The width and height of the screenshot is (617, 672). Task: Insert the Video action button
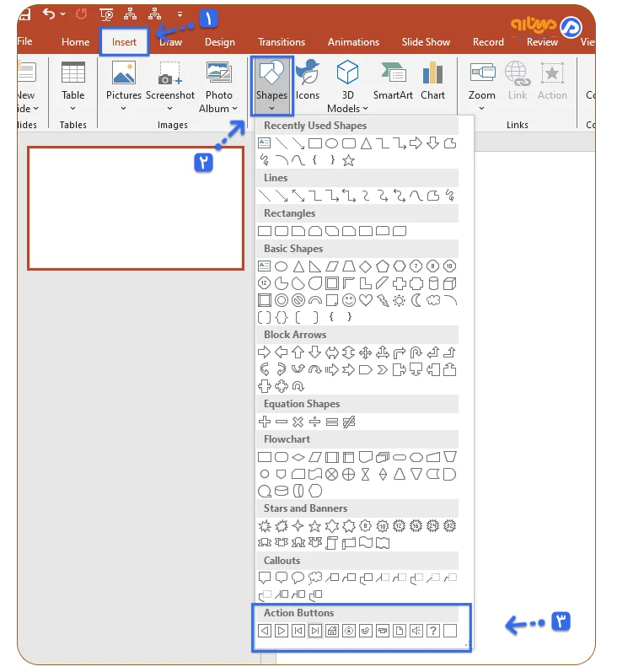click(x=382, y=631)
